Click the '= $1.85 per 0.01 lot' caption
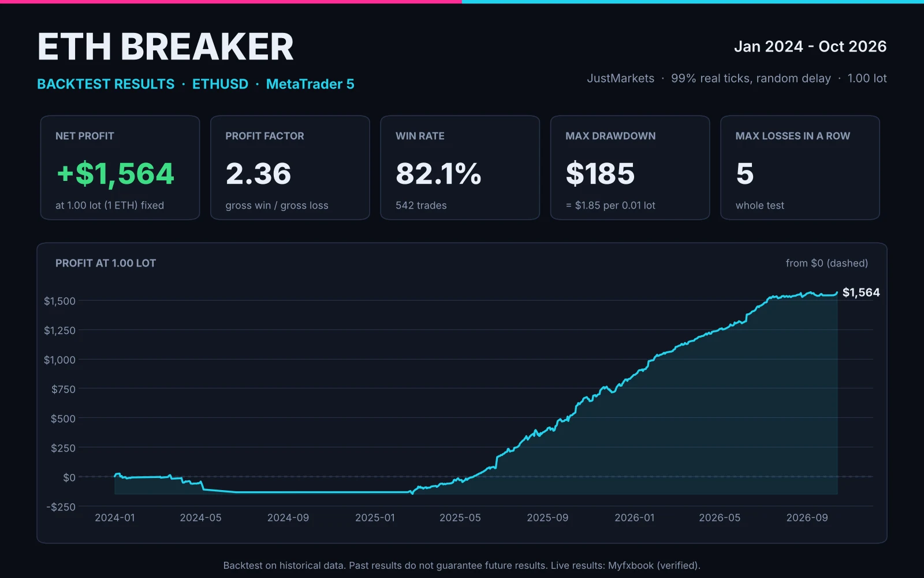The height and width of the screenshot is (578, 924). pos(610,205)
